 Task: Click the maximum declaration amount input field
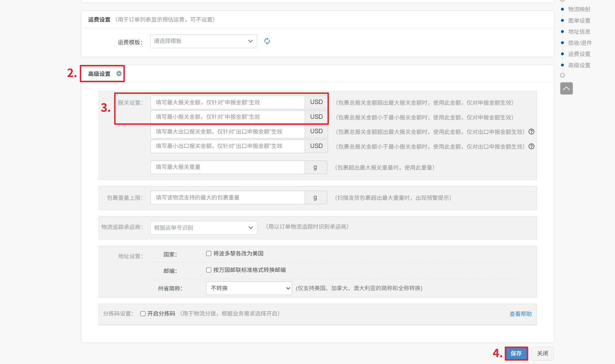coord(227,102)
